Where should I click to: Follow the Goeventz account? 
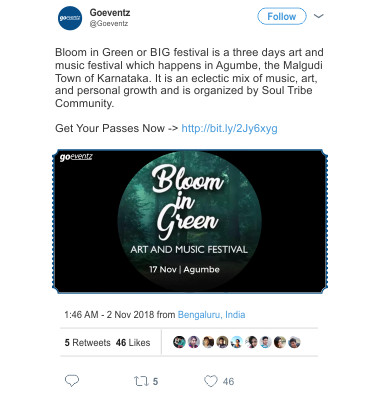(x=282, y=16)
